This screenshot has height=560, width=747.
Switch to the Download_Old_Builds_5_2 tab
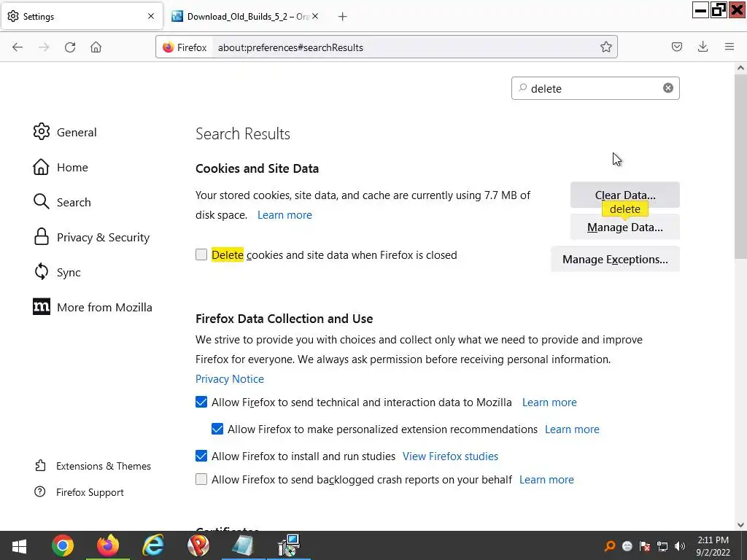click(x=247, y=16)
